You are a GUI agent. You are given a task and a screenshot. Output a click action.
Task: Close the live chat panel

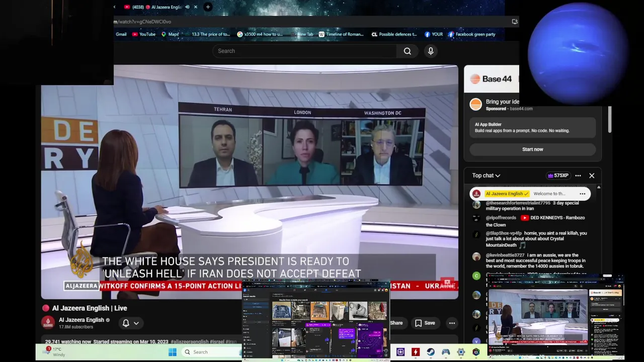pos(592,175)
